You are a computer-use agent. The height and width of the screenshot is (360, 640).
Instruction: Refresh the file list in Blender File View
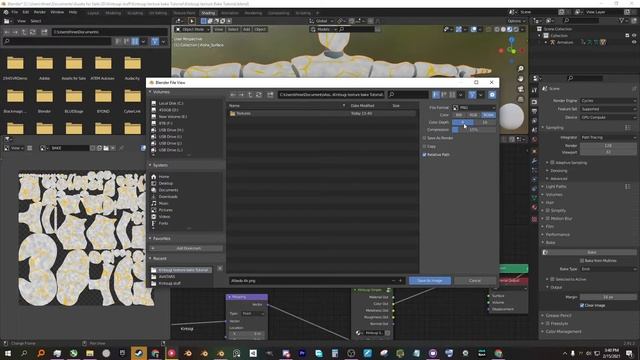pos(258,95)
